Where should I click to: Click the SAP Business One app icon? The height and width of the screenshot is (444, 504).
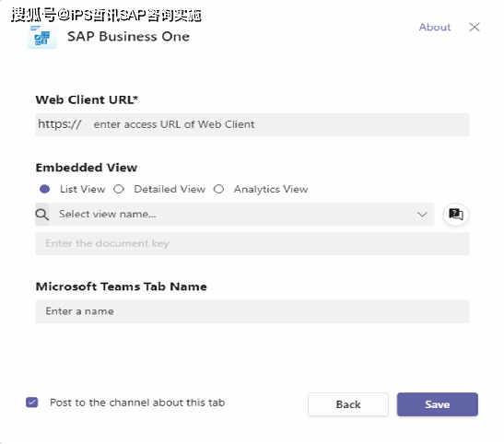[x=42, y=37]
